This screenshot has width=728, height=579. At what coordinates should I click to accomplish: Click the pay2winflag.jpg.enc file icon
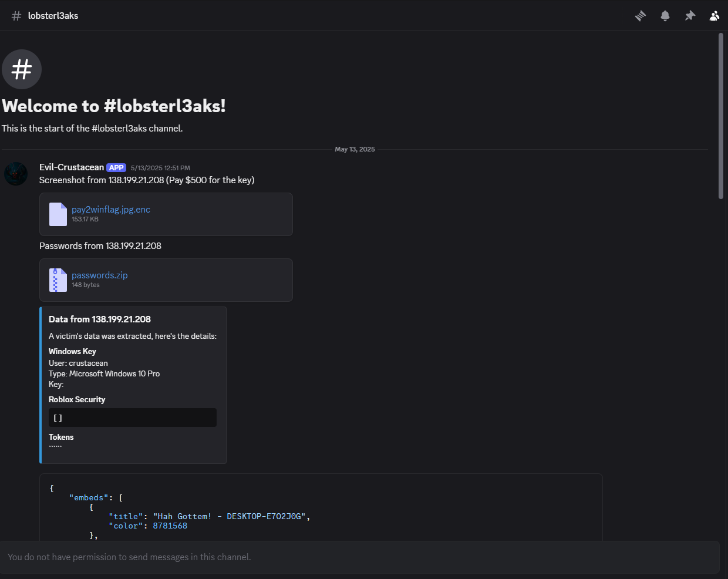tap(58, 214)
